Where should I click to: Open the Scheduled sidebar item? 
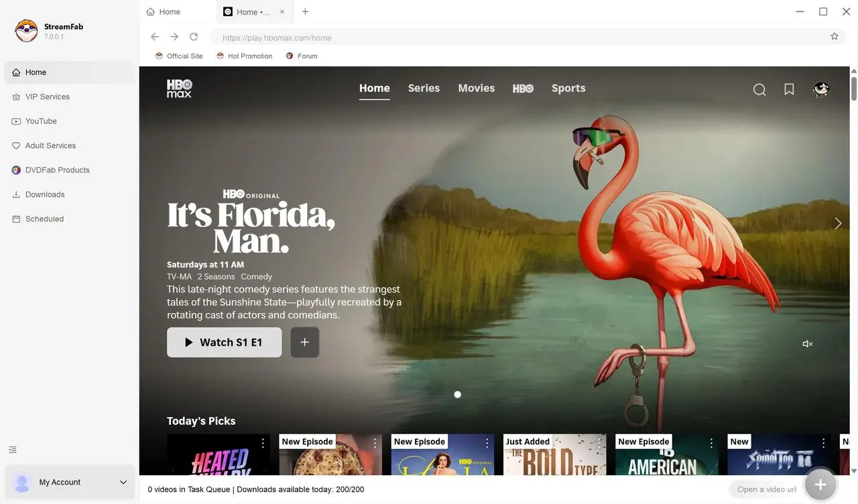[x=70, y=219]
